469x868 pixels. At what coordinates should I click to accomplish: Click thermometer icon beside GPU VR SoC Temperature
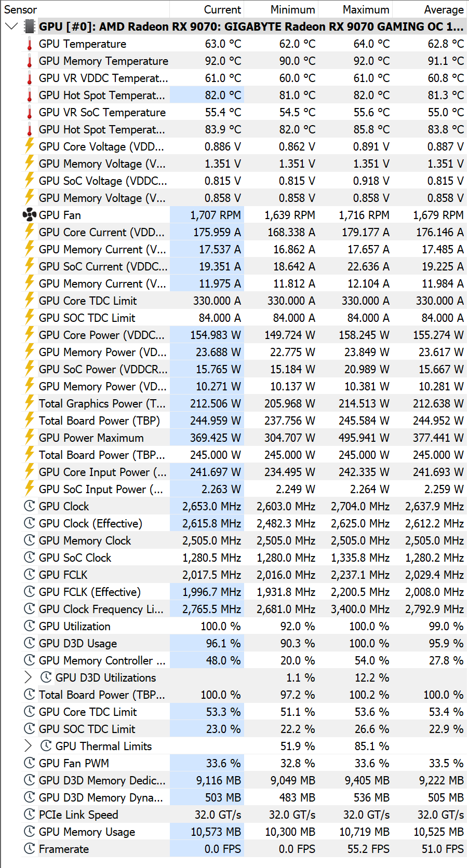pos(30,113)
